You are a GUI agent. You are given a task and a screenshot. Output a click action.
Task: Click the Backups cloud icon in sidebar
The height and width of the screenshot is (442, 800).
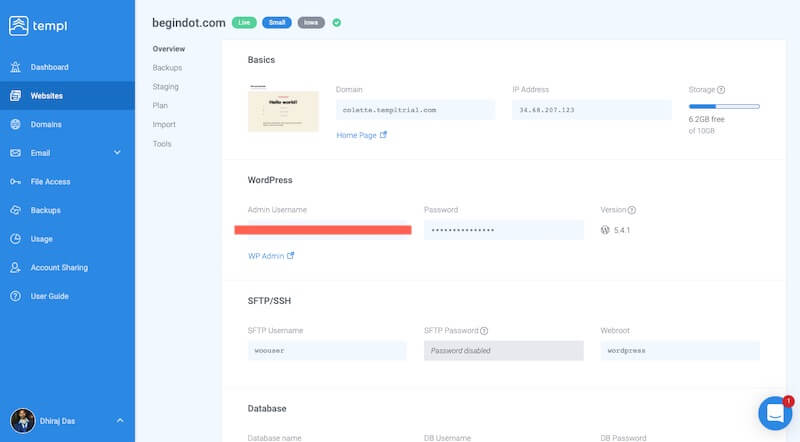15,210
